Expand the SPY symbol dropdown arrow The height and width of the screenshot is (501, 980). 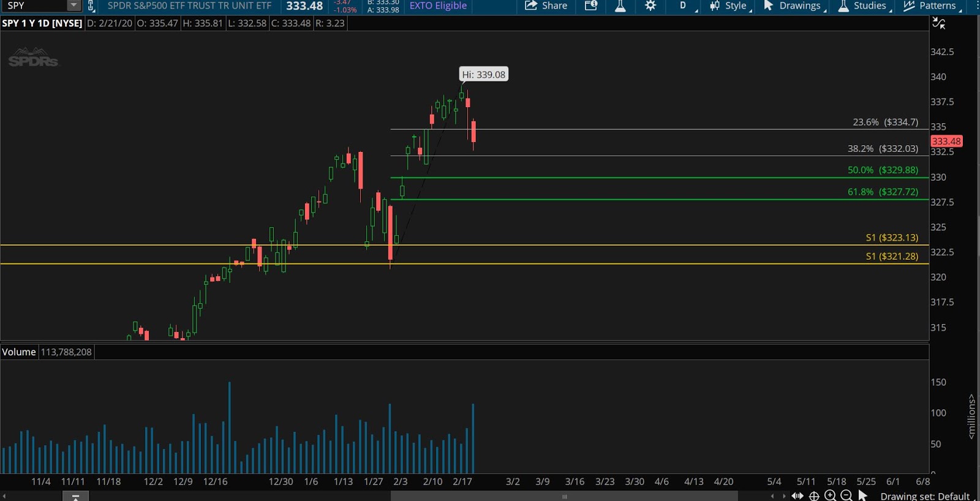(x=73, y=6)
